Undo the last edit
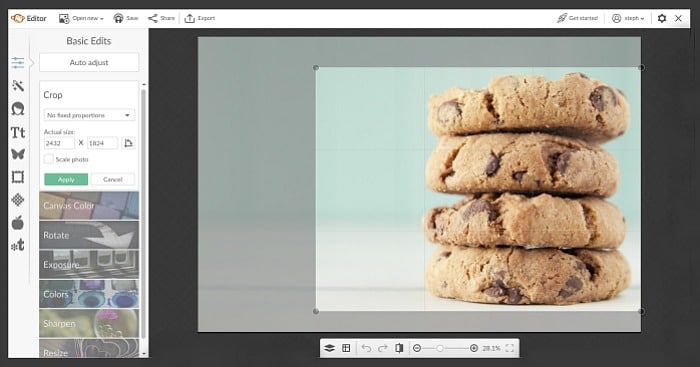The height and width of the screenshot is (367, 700). [x=366, y=348]
